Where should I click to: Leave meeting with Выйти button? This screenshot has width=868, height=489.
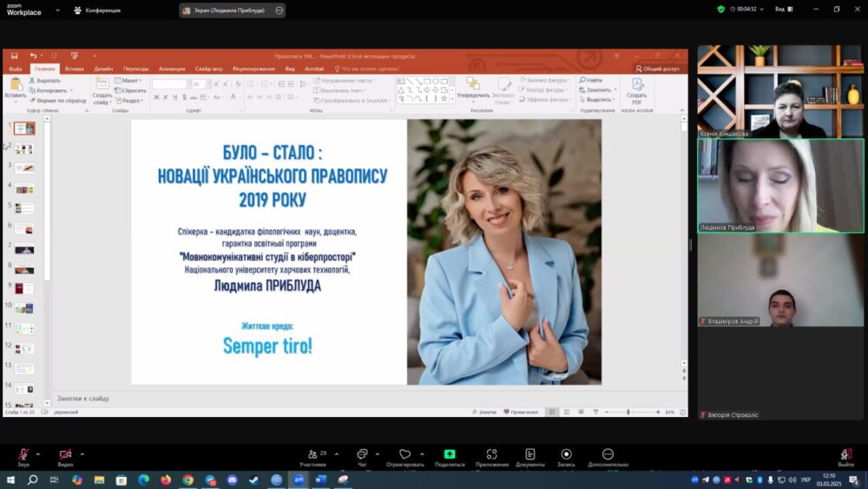pos(845,457)
